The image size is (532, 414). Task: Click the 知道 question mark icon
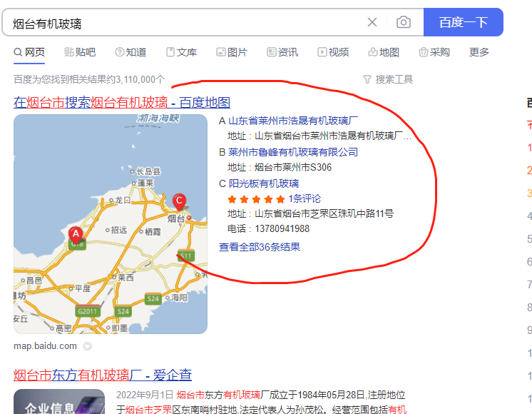tap(119, 52)
